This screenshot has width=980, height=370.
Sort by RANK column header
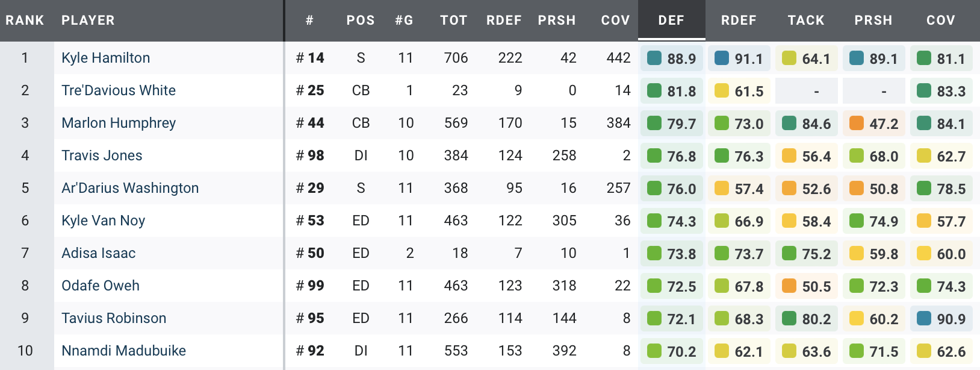(25, 20)
